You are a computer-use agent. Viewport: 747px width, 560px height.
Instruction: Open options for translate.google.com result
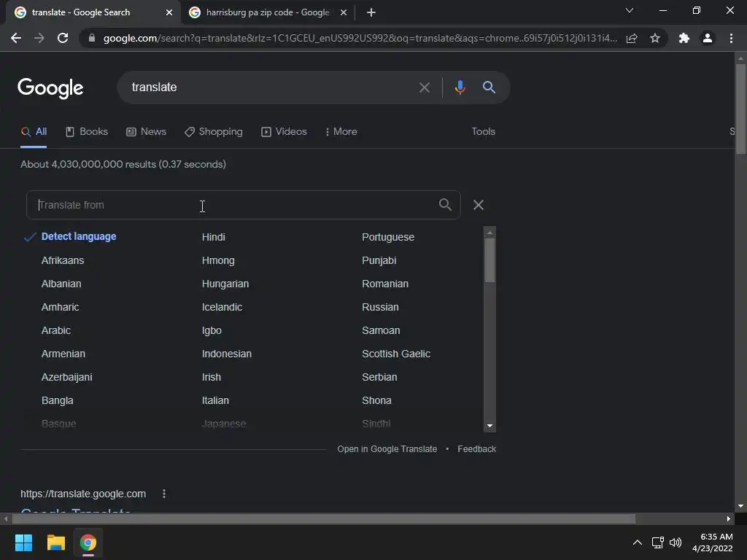(164, 494)
